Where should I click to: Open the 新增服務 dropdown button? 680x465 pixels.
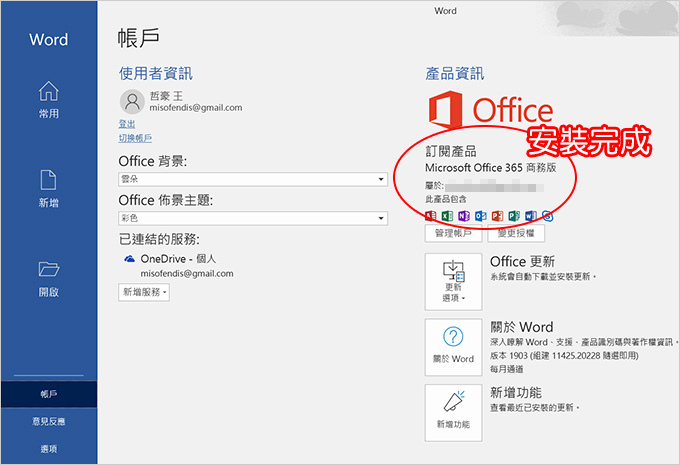[144, 292]
